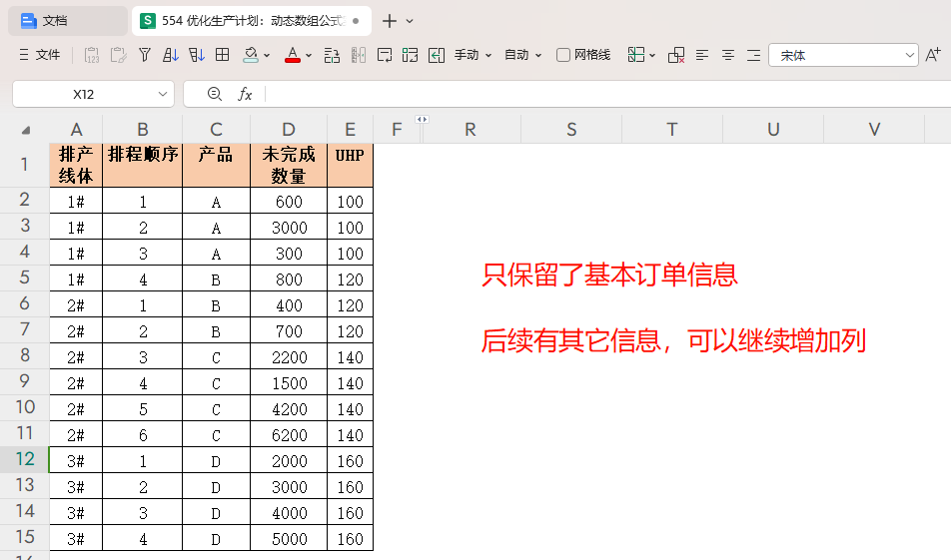Viewport: 951px width, 560px height.
Task: Toggle the 网格线 checkbox
Action: point(562,55)
